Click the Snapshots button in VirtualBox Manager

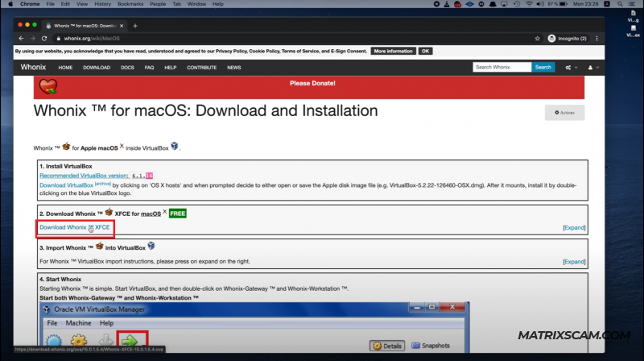431,346
